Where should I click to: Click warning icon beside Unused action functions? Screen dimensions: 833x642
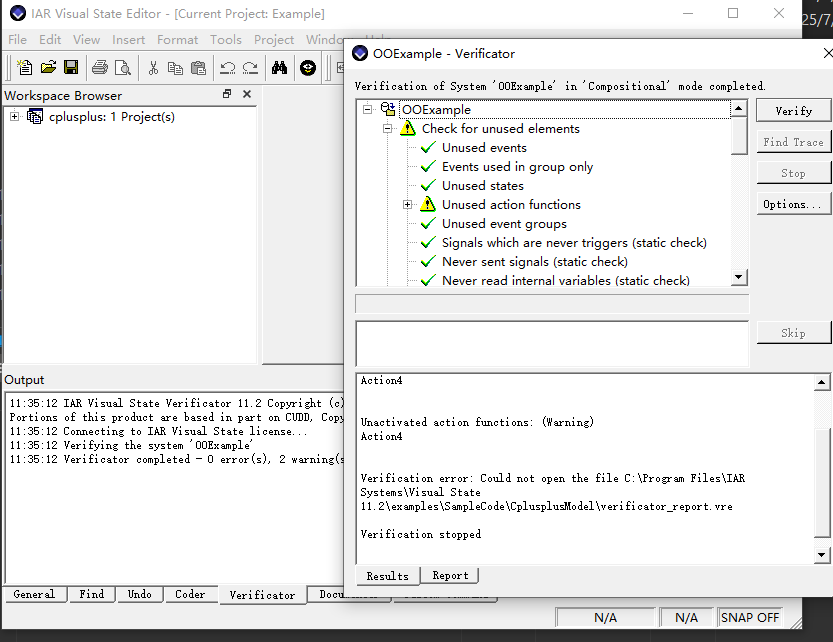pyautogui.click(x=428, y=205)
